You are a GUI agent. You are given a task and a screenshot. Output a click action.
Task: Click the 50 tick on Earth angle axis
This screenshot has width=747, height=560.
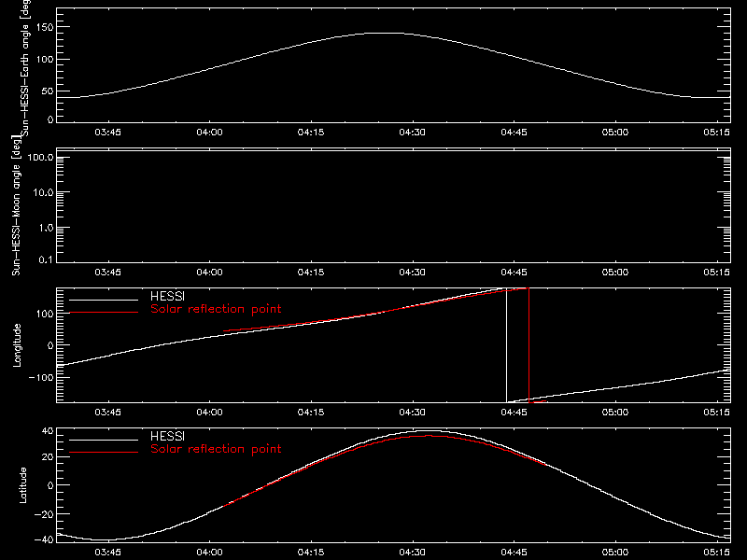pos(48,91)
